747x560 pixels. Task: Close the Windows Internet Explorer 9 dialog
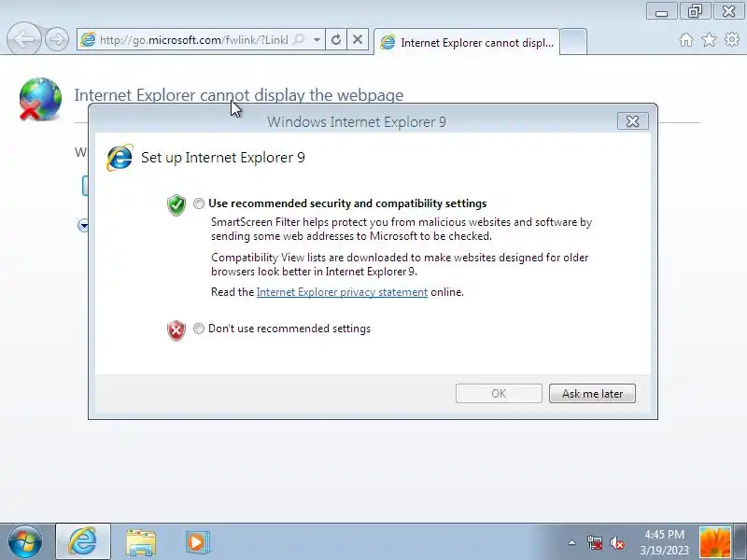pos(633,121)
